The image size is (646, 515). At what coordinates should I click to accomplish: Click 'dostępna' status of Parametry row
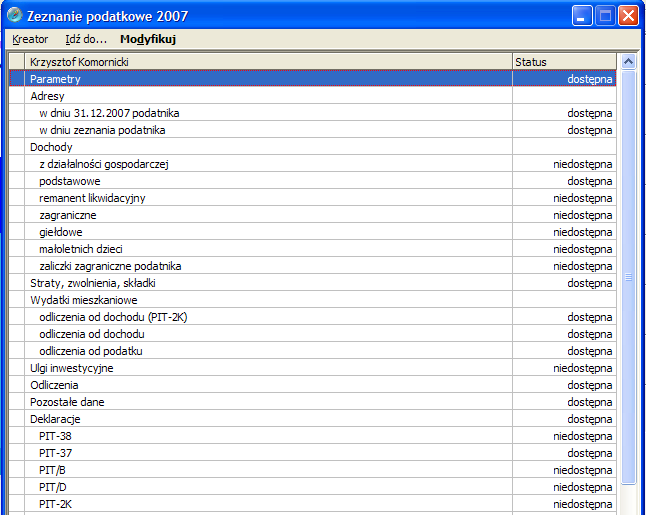(x=590, y=79)
